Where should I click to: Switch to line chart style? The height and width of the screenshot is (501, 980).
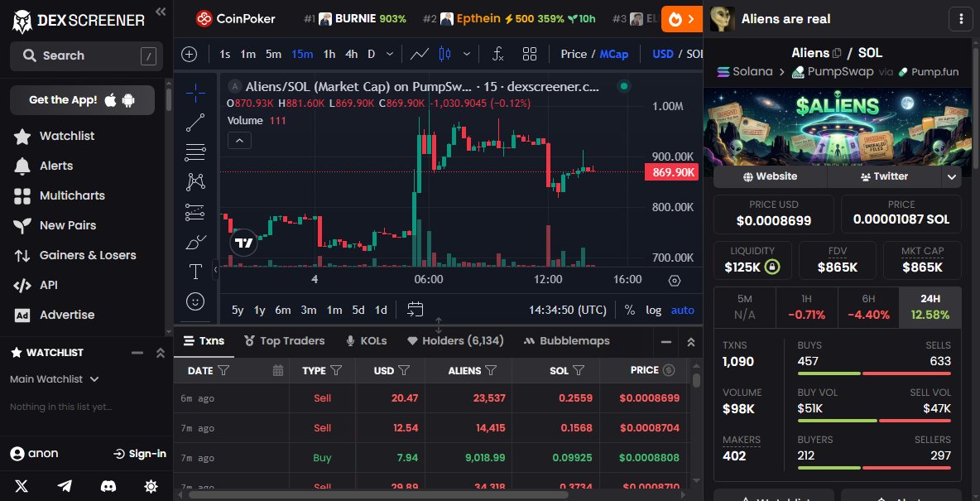coord(420,55)
